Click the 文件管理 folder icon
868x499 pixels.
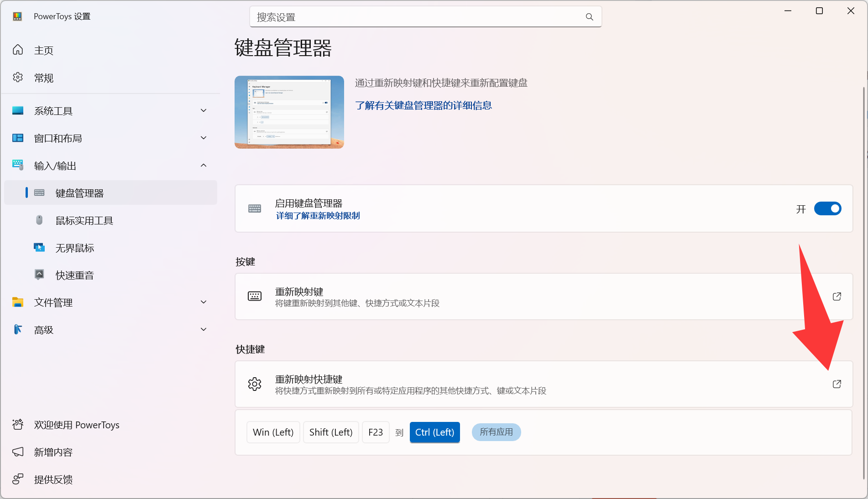pos(18,302)
